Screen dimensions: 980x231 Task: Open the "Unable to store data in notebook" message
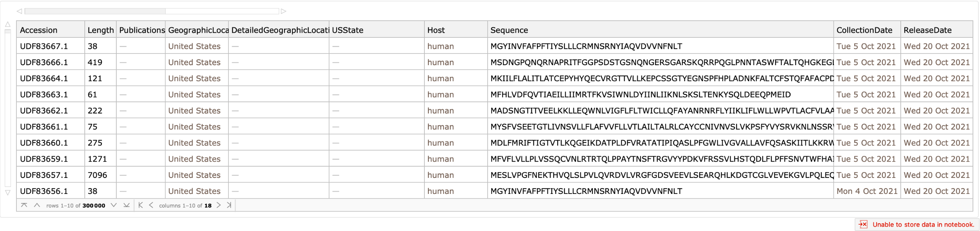tap(923, 224)
